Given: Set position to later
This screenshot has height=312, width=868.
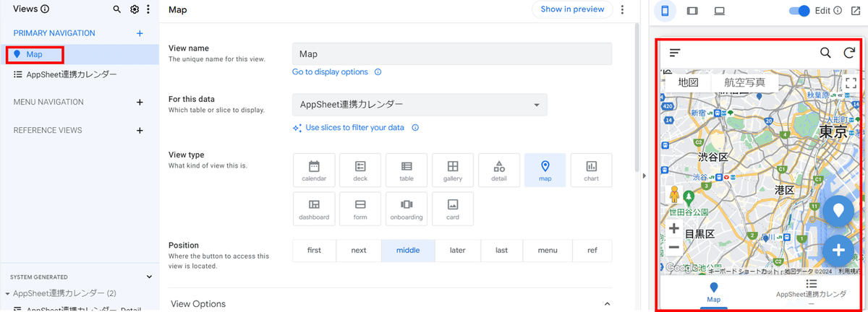Looking at the screenshot, I should [x=457, y=251].
